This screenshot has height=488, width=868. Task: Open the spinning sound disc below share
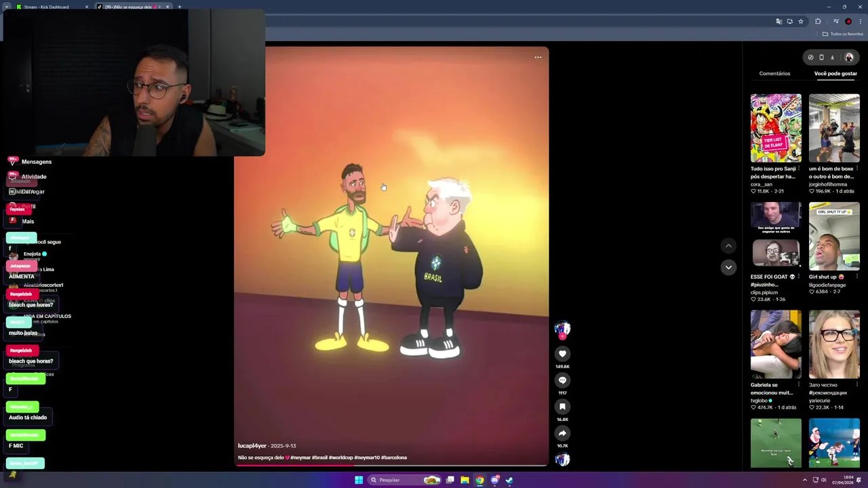click(x=562, y=460)
